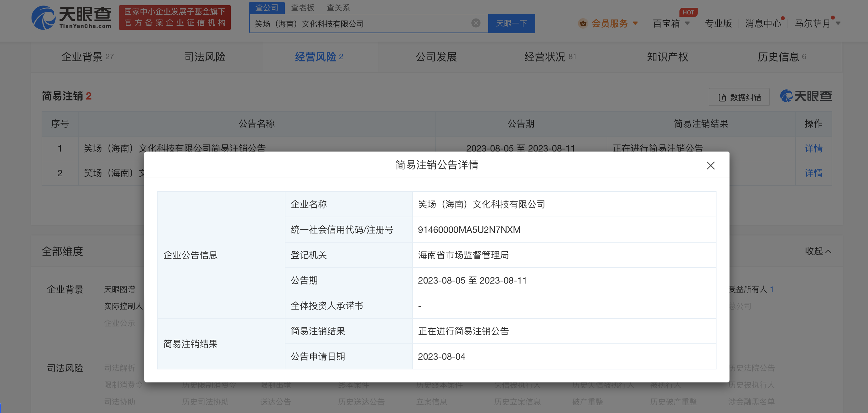The width and height of the screenshot is (868, 413).
Task: Close the 简易注销公告详情 dialog
Action: tap(710, 166)
